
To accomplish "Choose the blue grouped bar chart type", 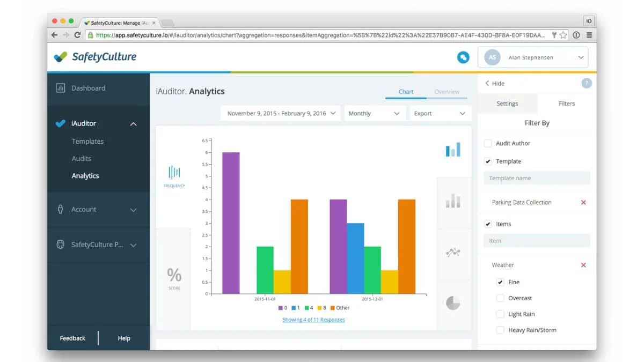I will point(453,149).
